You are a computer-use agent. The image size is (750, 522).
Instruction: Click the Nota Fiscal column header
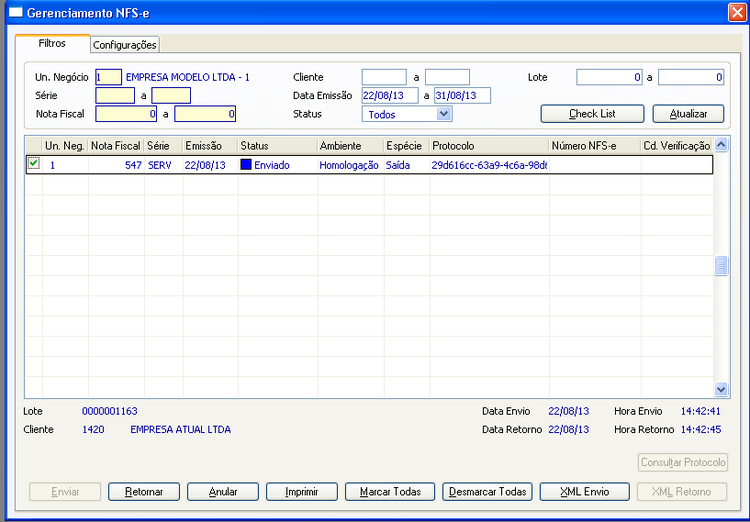[116, 145]
